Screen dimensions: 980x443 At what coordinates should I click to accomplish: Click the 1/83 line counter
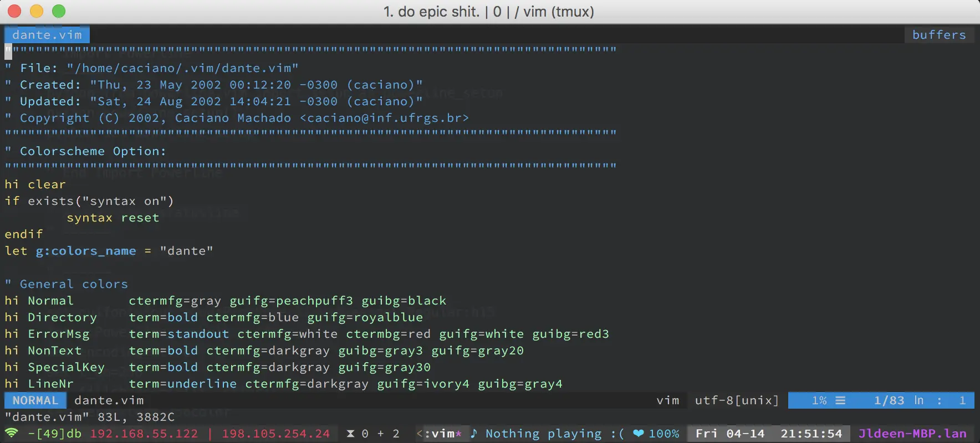[x=889, y=400]
